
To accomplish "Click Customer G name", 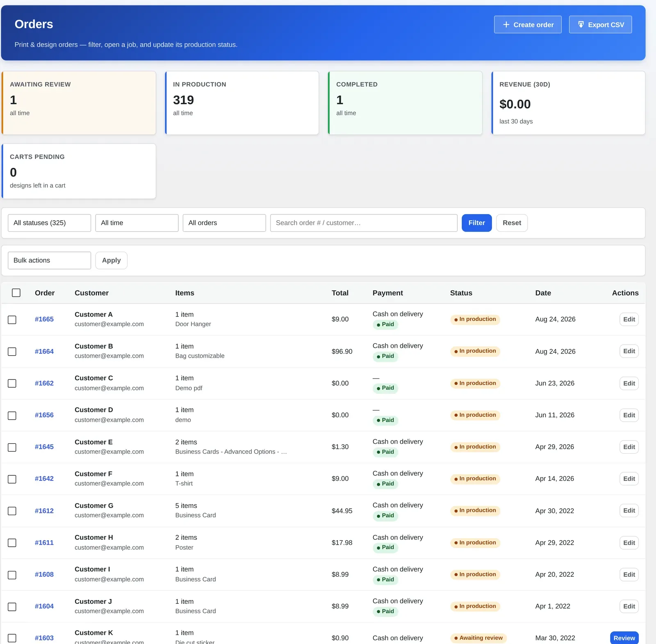I will (94, 506).
